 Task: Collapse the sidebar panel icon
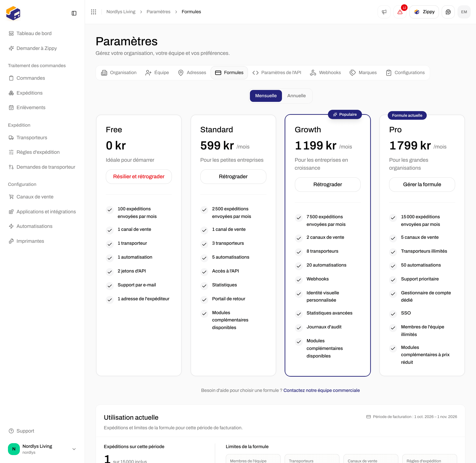74,13
